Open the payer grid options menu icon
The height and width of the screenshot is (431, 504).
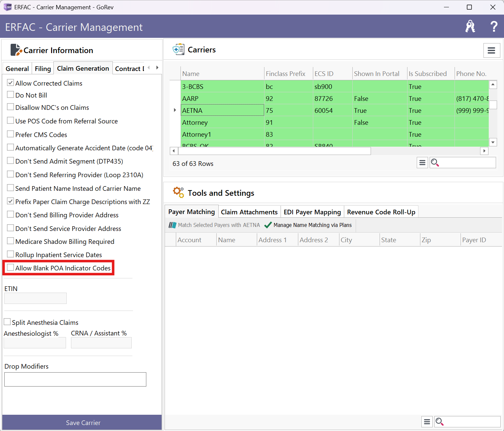[x=427, y=422]
